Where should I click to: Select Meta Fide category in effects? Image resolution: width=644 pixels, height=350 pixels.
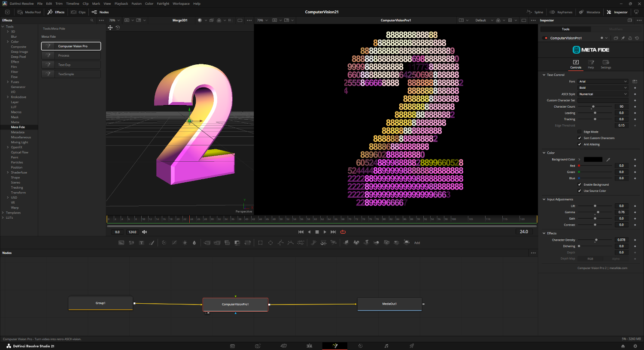pos(18,127)
